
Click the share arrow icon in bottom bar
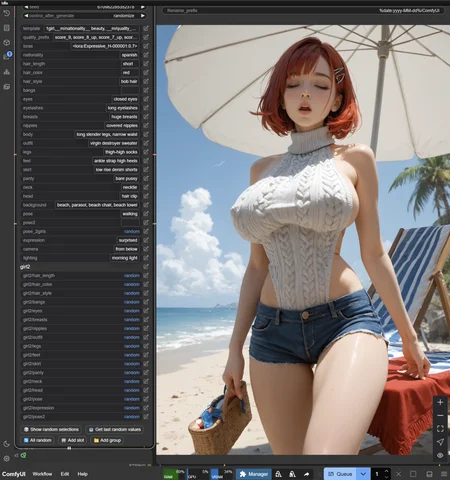(306, 474)
